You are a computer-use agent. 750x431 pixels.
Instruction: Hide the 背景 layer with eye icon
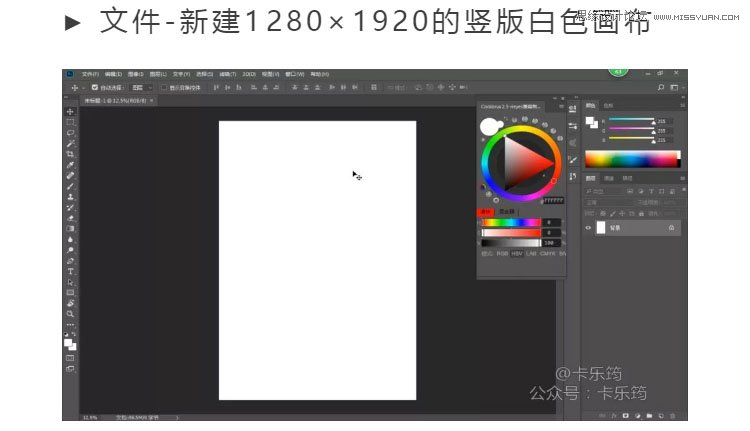(x=588, y=228)
